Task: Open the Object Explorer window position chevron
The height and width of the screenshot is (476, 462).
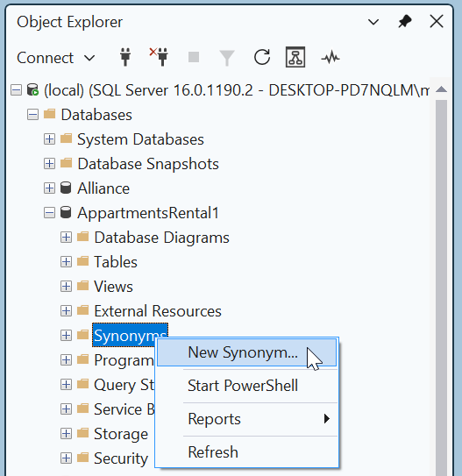Action: pyautogui.click(x=373, y=22)
